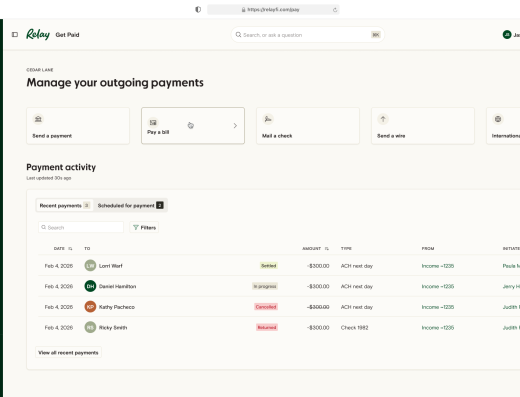Select the name Kathy Pacheco
Image resolution: width=520 pixels, height=397 pixels.
click(117, 307)
